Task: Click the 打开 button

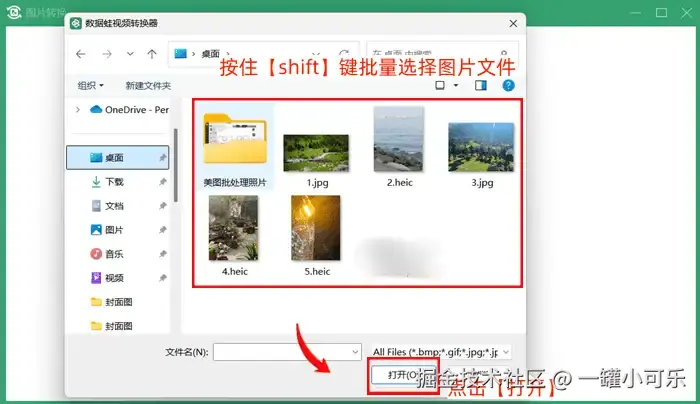Action: 403,375
